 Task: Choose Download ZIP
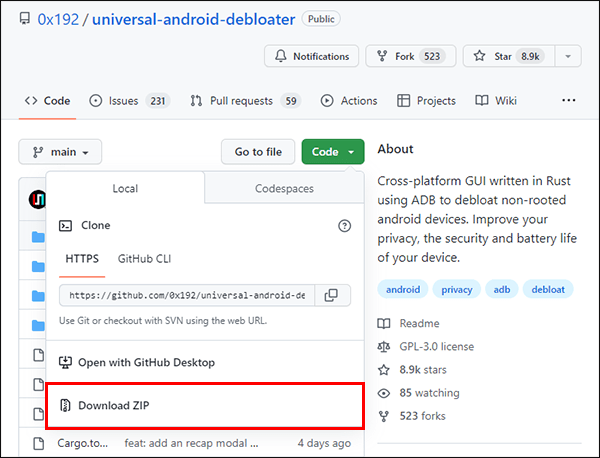pos(205,406)
